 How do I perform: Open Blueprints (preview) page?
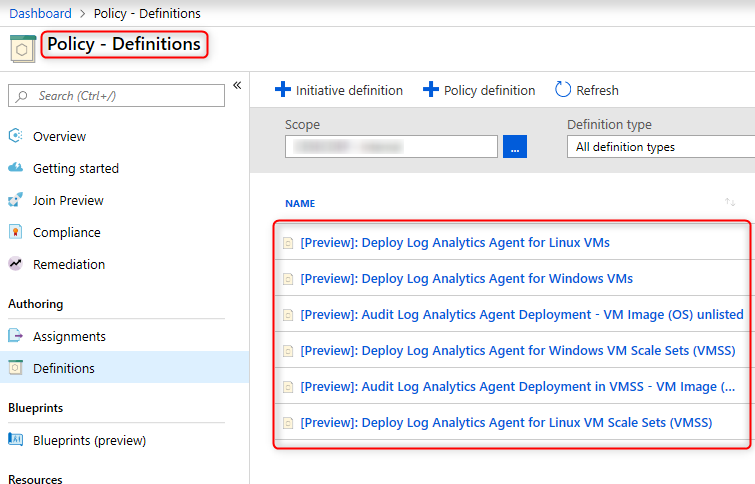[x=89, y=441]
